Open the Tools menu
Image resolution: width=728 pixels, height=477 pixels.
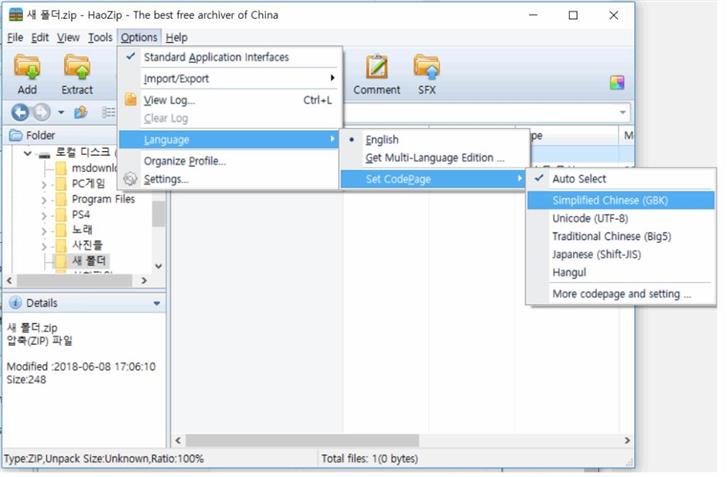point(100,38)
